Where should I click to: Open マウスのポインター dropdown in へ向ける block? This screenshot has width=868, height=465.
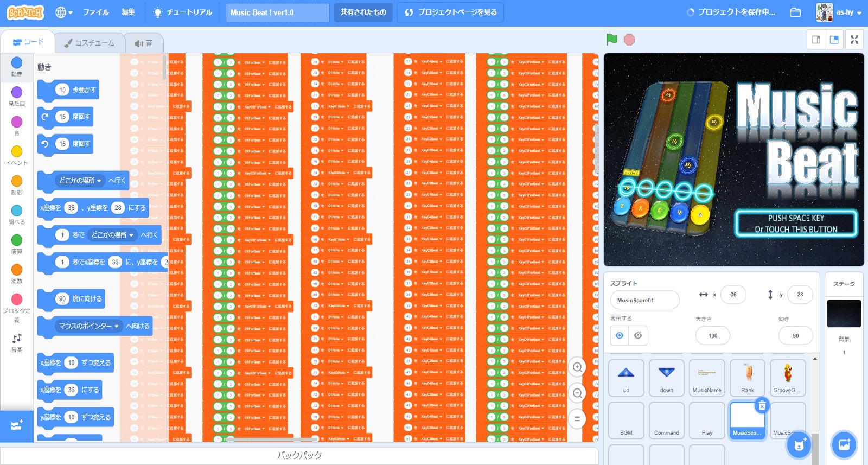tap(88, 326)
